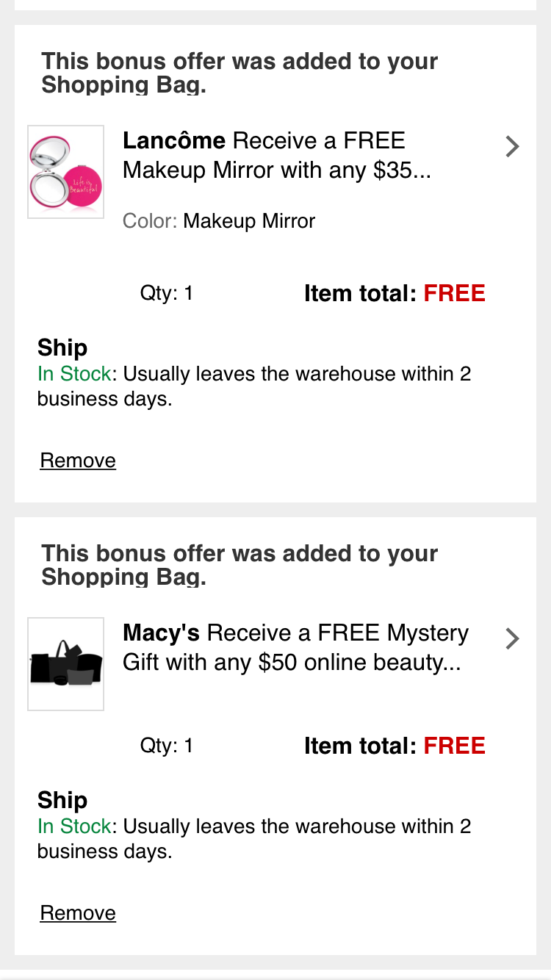Click the bonus offer notice above Lancôme item

(240, 73)
